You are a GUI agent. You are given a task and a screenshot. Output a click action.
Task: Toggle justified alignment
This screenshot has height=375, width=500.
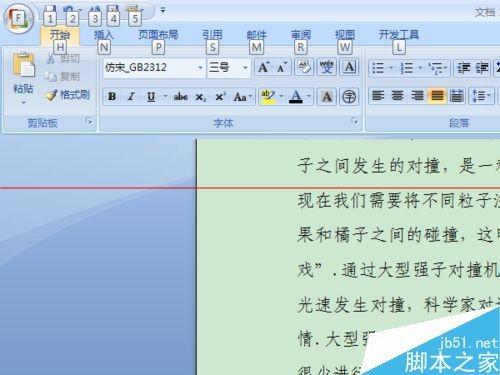(437, 96)
